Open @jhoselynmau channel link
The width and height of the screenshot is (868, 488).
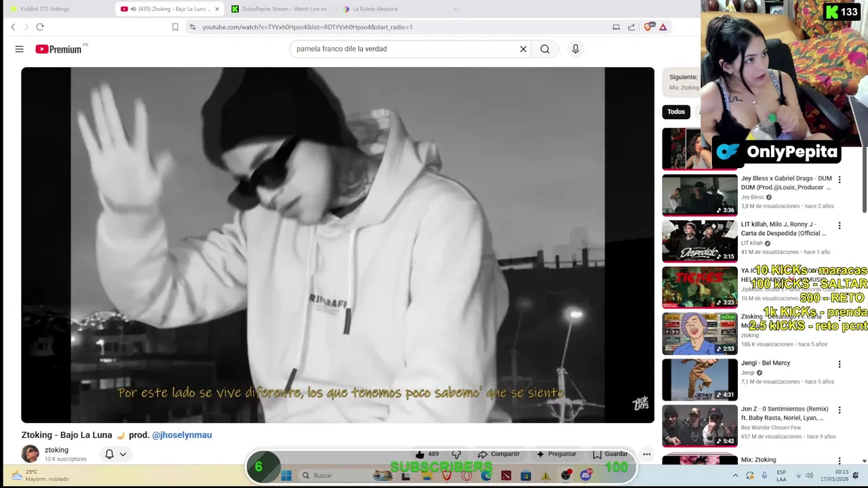tap(182, 435)
